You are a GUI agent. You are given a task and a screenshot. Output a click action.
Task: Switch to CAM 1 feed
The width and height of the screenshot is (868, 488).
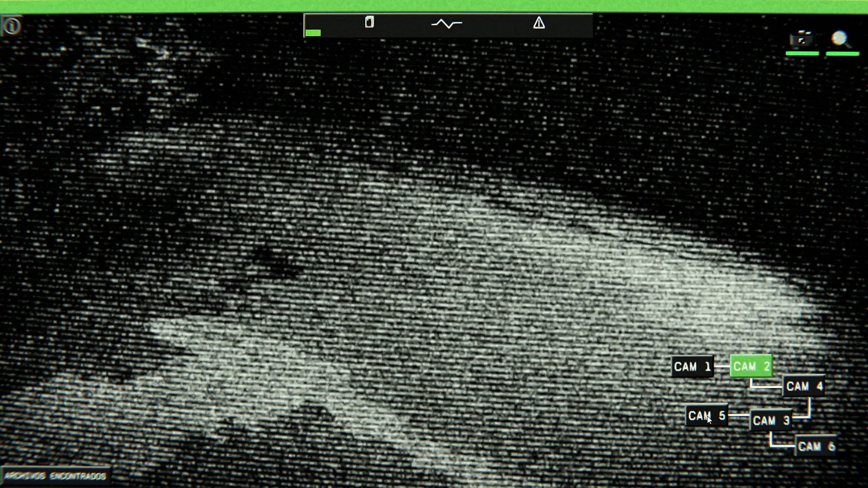coord(693,366)
